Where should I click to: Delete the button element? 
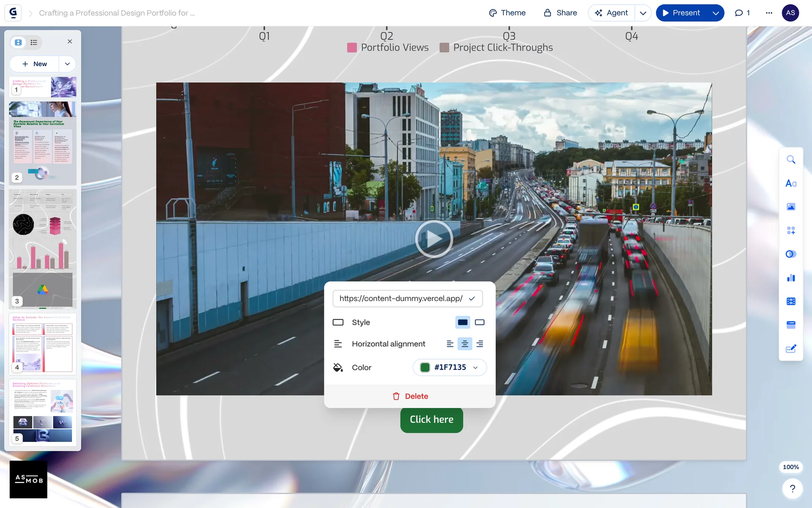410,396
